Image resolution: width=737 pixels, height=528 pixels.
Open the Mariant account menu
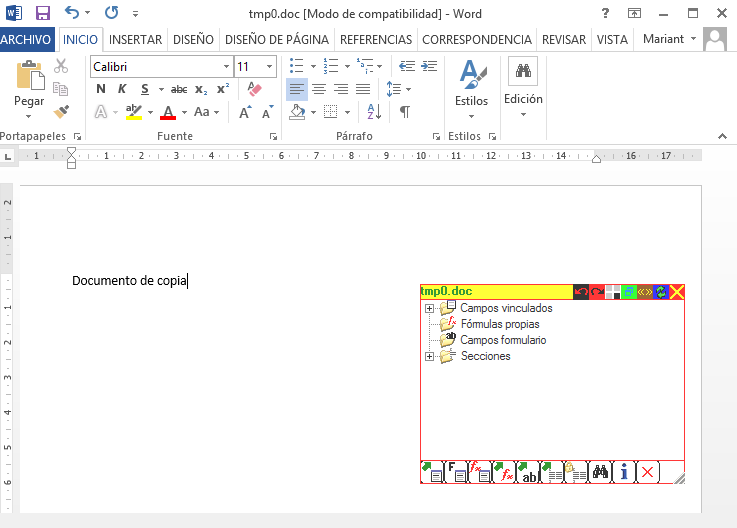pos(669,39)
